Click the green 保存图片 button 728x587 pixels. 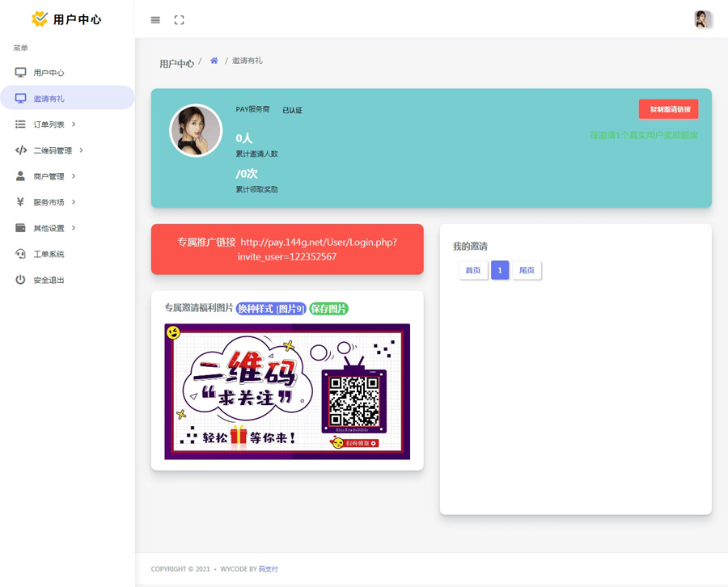328,308
